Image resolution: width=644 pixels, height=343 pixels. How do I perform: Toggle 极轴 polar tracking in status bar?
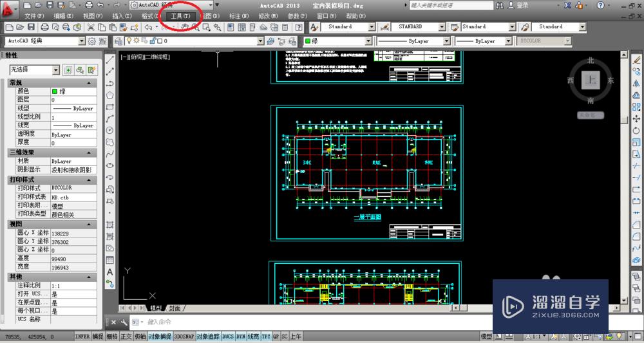click(140, 337)
